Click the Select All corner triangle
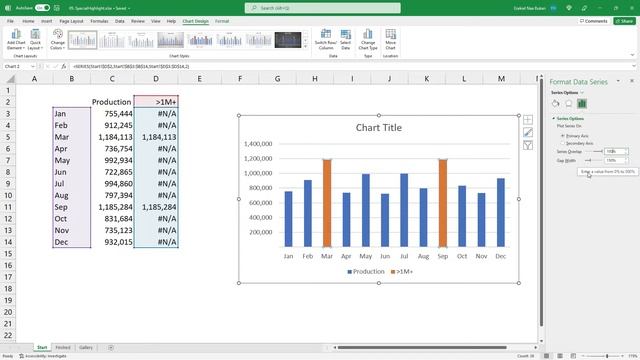This screenshot has height=360, width=640. click(10, 79)
